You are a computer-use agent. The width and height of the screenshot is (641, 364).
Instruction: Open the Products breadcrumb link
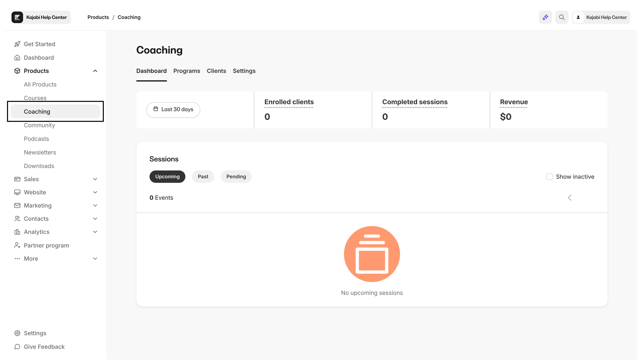coord(98,17)
